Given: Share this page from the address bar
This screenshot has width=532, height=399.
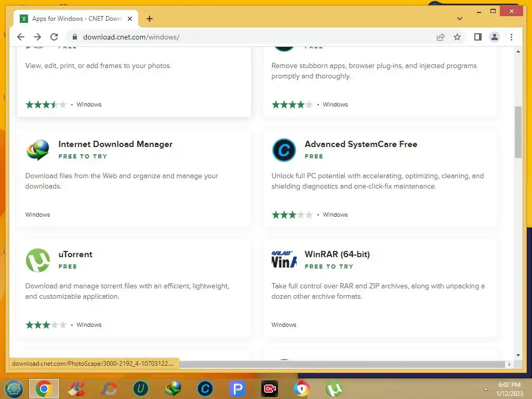Looking at the screenshot, I should (x=441, y=37).
